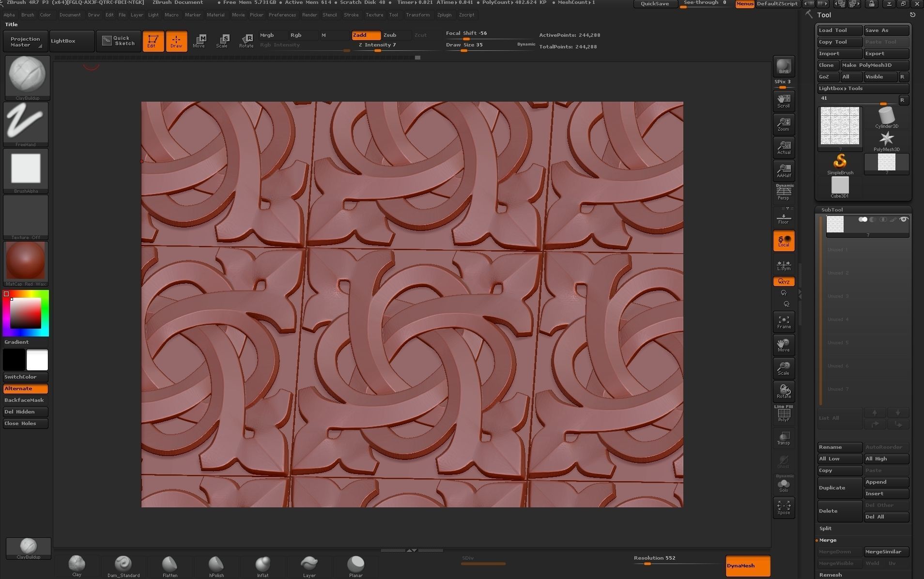
Task: Toggle subtool visibility eye icon
Action: (x=903, y=220)
